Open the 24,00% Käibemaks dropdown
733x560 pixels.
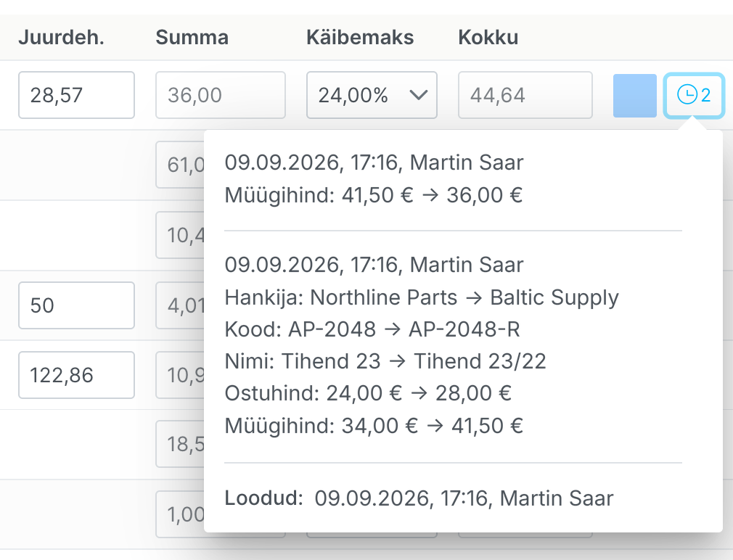(372, 95)
